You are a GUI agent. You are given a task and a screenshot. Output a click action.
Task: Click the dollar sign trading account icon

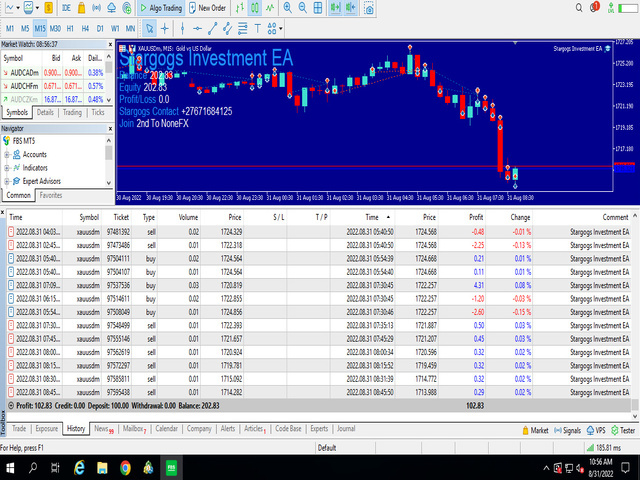48,8
